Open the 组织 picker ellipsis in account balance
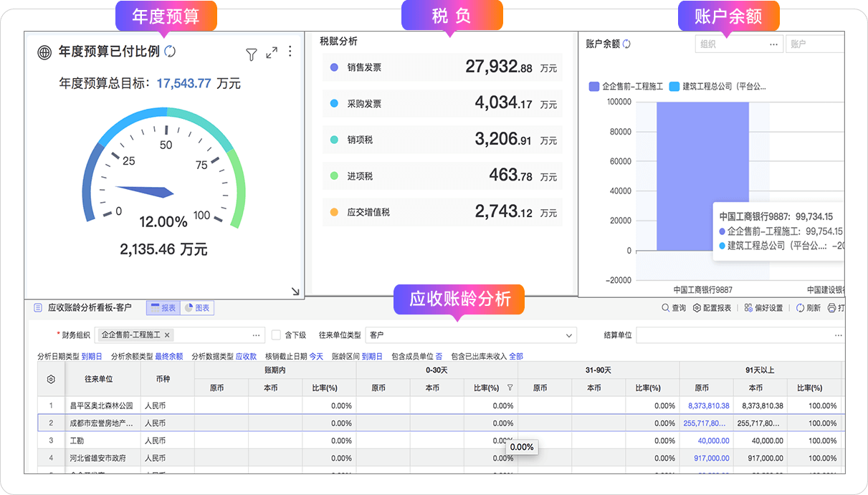 (x=773, y=44)
